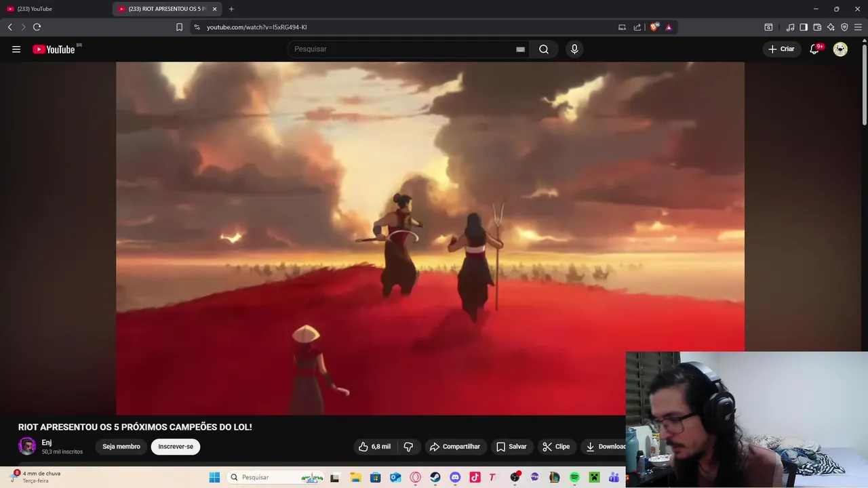Open Brave VPN shield icon
Viewport: 868px width, 488px height.
(x=844, y=27)
